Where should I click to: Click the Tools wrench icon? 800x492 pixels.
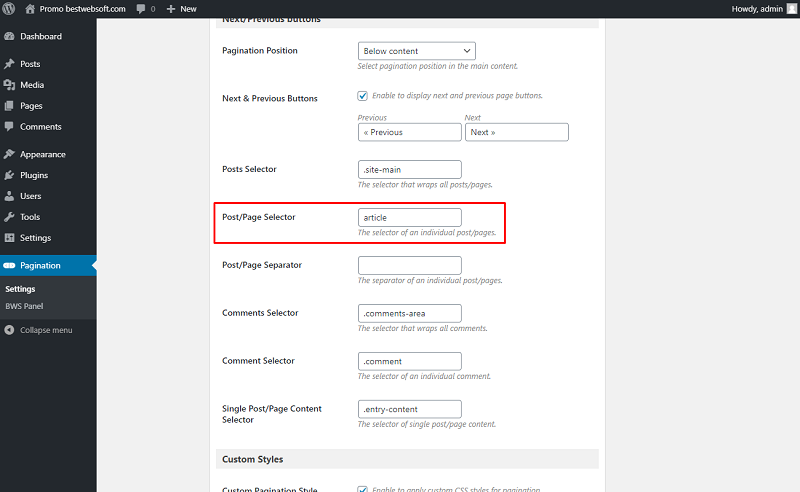(x=9, y=217)
